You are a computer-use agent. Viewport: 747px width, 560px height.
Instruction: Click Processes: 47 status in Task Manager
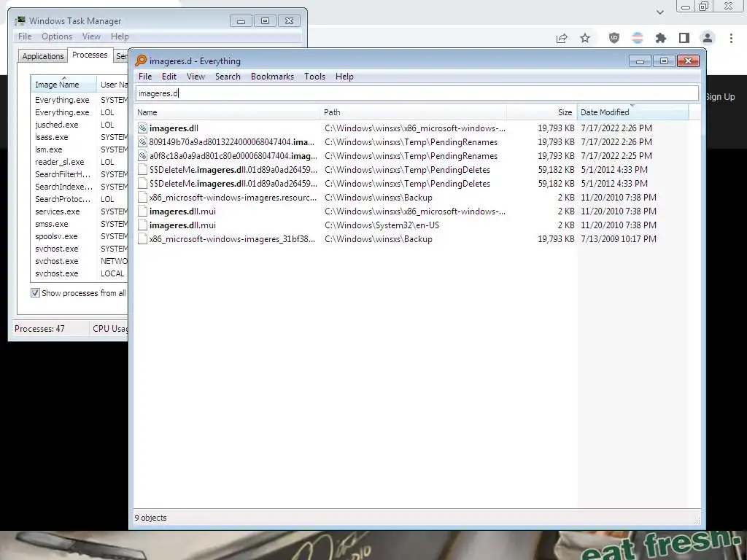click(x=39, y=329)
